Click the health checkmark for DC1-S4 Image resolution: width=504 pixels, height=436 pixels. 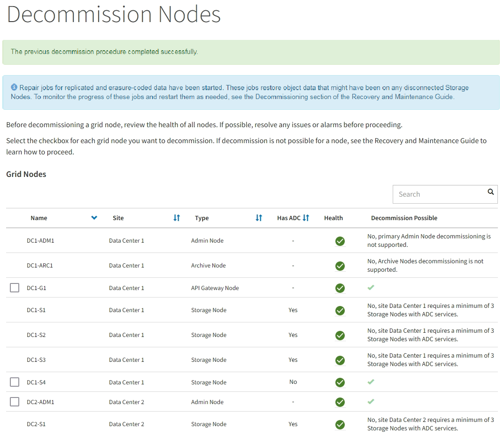coord(340,382)
